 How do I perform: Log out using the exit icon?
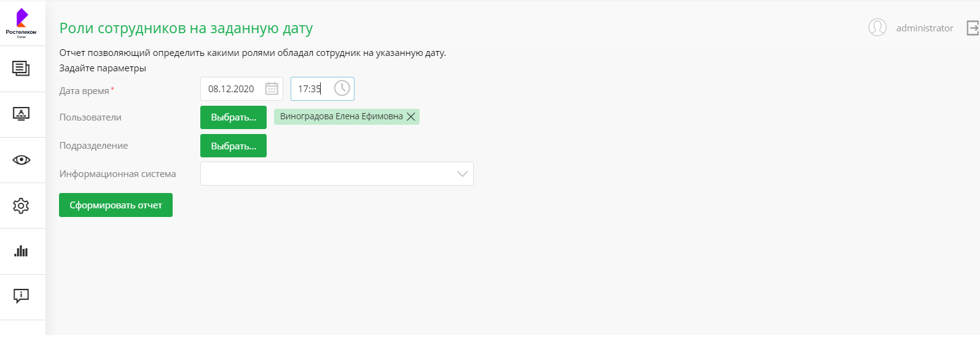(x=972, y=28)
